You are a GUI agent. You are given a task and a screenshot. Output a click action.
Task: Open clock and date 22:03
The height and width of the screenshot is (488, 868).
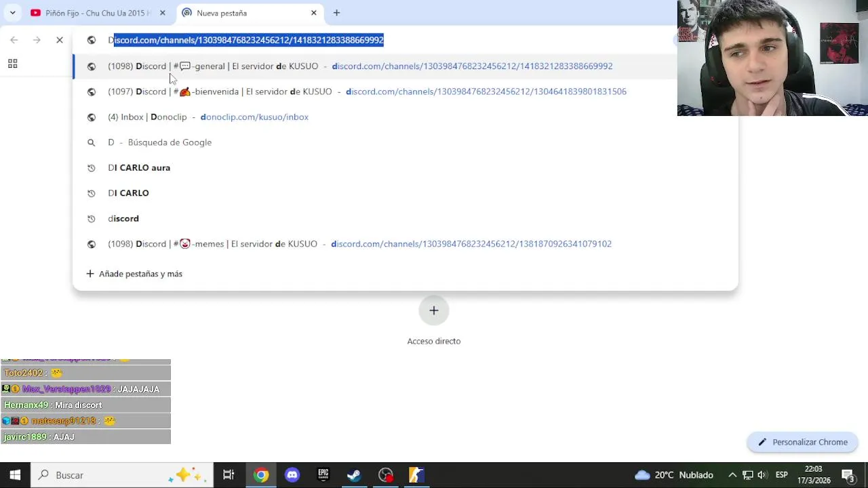pos(814,475)
